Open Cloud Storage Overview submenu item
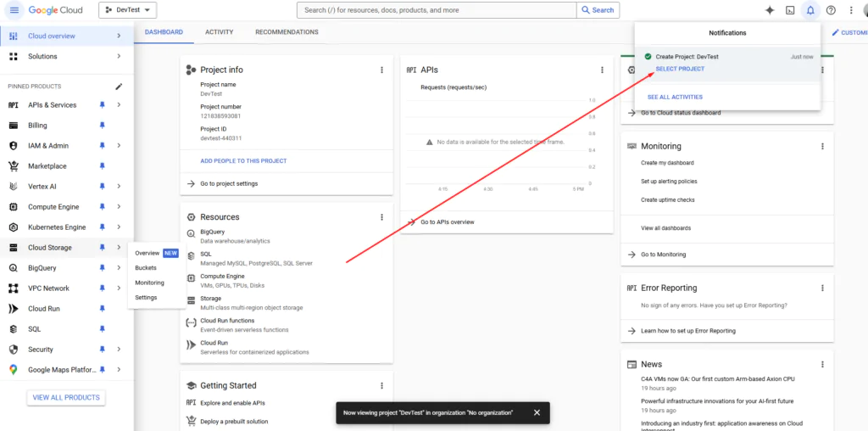Viewport: 868px width, 431px height. pyautogui.click(x=157, y=253)
